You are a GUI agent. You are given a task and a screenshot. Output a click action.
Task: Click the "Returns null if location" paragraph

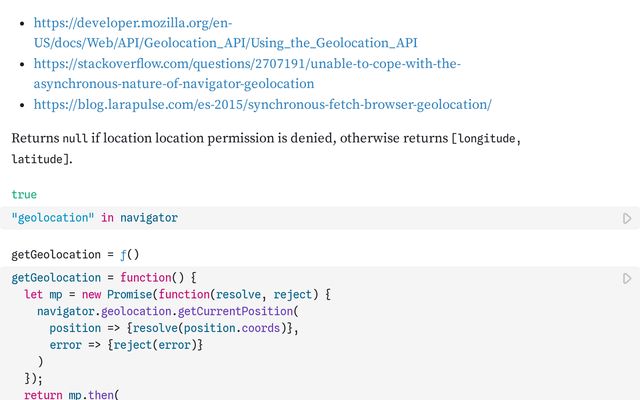[250, 138]
